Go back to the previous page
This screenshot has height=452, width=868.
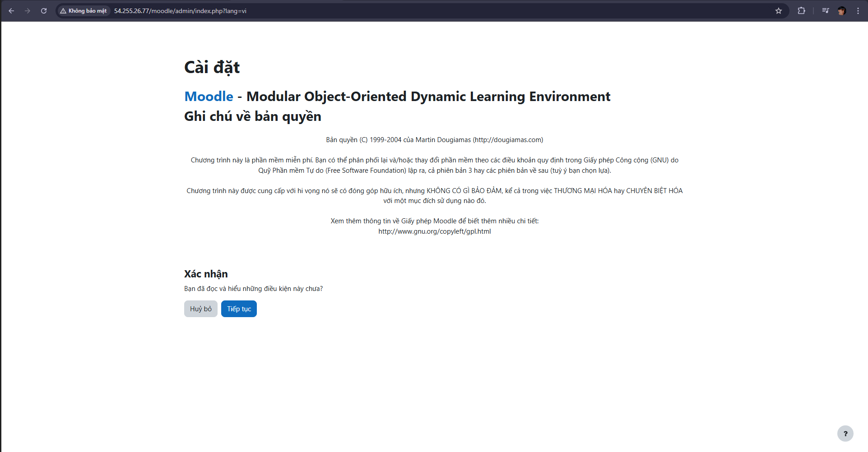click(x=11, y=11)
